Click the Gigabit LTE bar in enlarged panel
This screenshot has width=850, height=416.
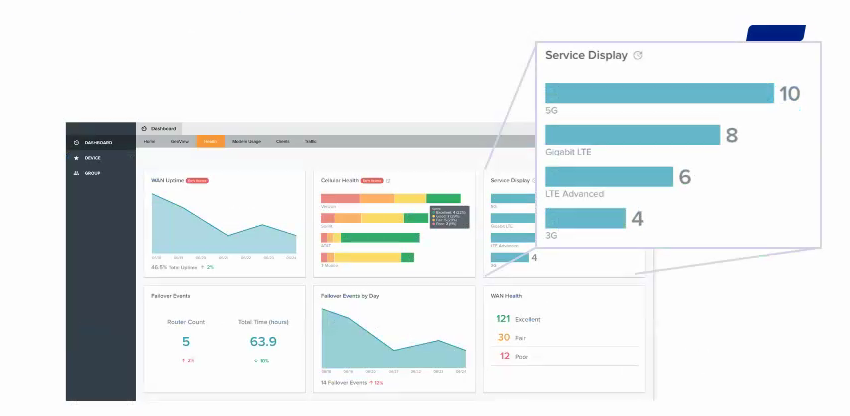pyautogui.click(x=632, y=135)
